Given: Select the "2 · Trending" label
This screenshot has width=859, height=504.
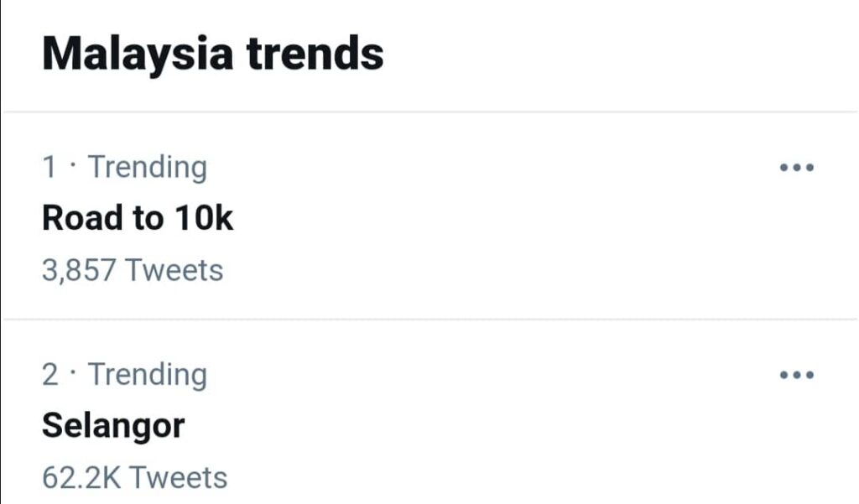Looking at the screenshot, I should 124,374.
